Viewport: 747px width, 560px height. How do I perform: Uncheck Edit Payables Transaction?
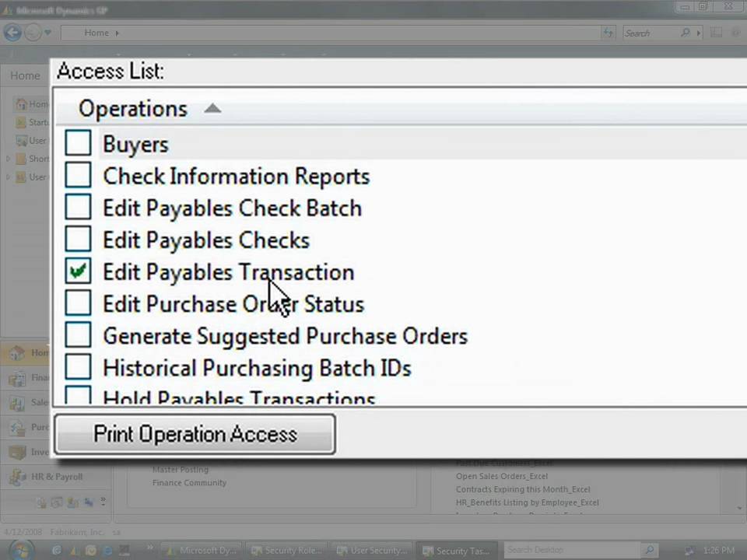pos(78,271)
